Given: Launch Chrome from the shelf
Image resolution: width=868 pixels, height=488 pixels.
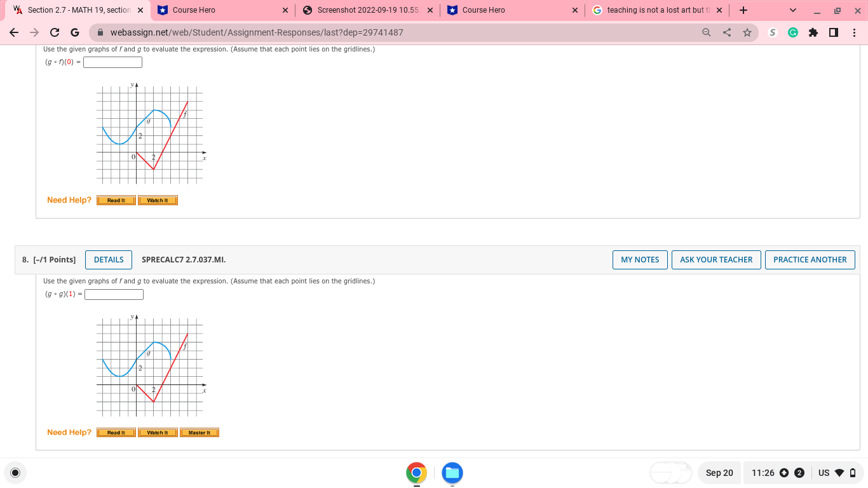Looking at the screenshot, I should point(416,473).
